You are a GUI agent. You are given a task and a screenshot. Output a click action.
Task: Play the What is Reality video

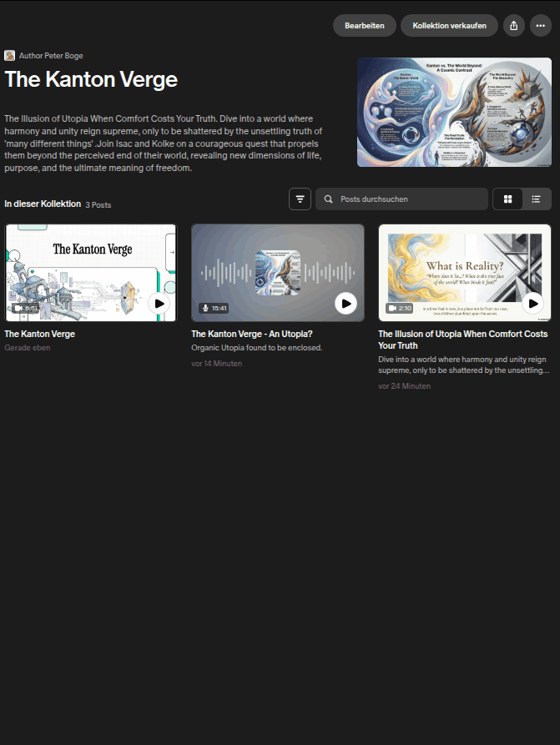[533, 303]
